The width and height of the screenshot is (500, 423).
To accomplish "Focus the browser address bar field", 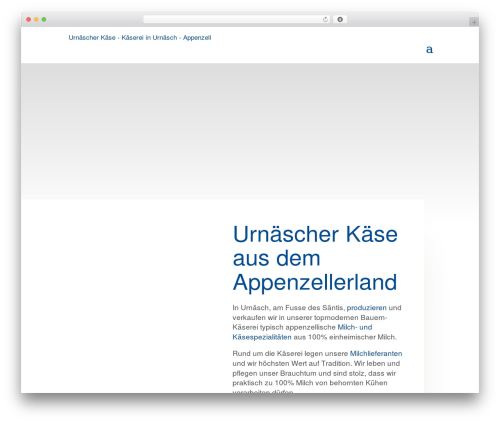I will point(237,19).
